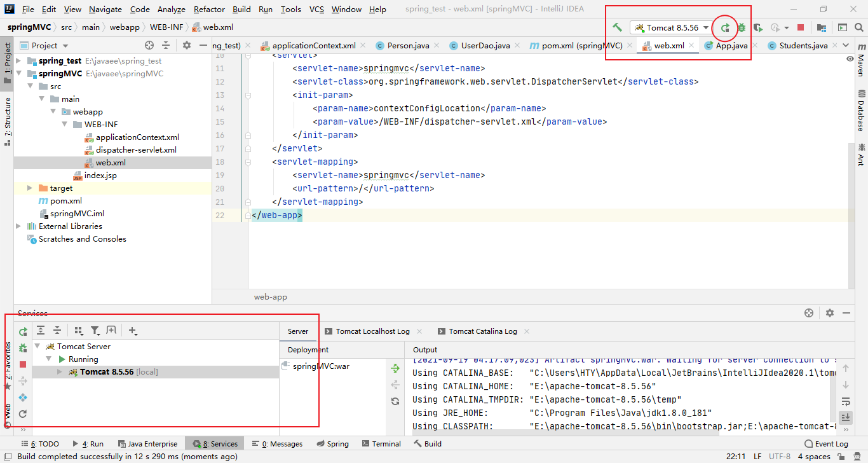Collapse the Tomcat Server tree node
This screenshot has height=463, width=868.
37,347
